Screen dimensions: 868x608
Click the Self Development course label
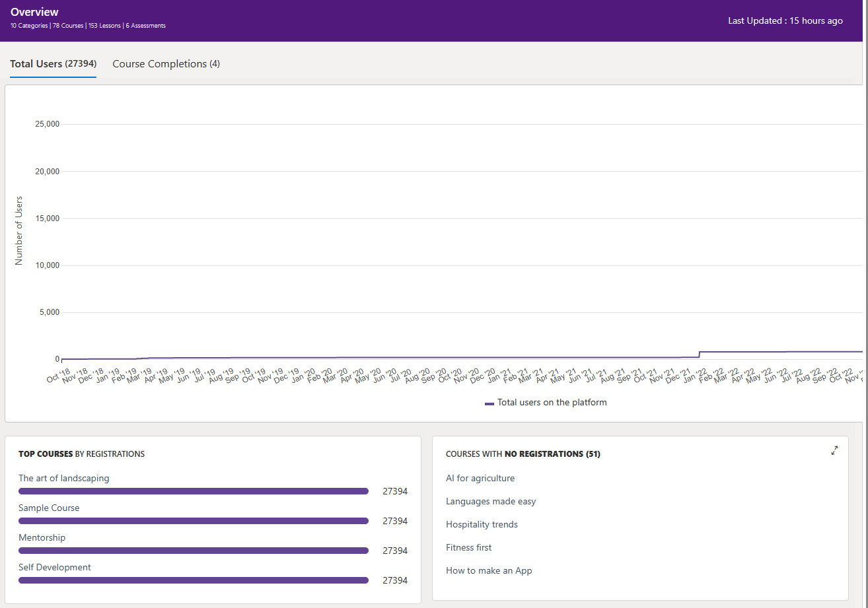[x=55, y=567]
